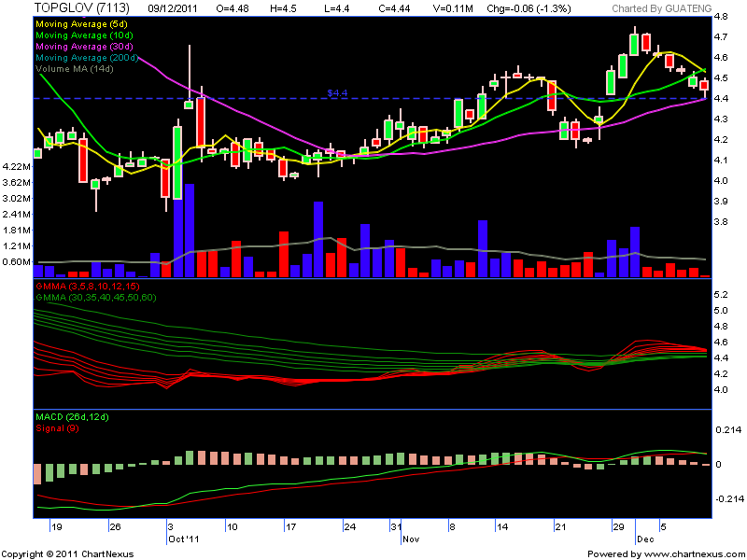Click the 4.22M volume axis label
The width and height of the screenshot is (747, 560).
(18, 167)
